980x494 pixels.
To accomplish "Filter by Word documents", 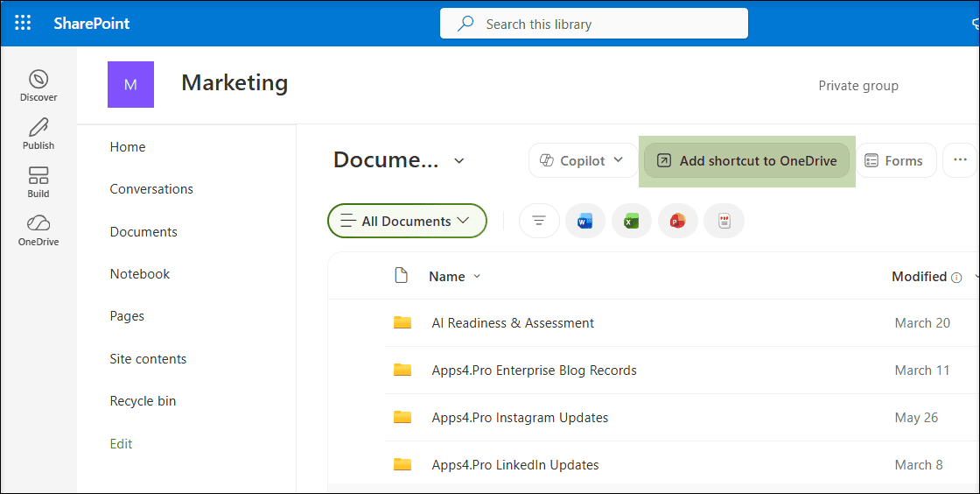I will click(585, 221).
